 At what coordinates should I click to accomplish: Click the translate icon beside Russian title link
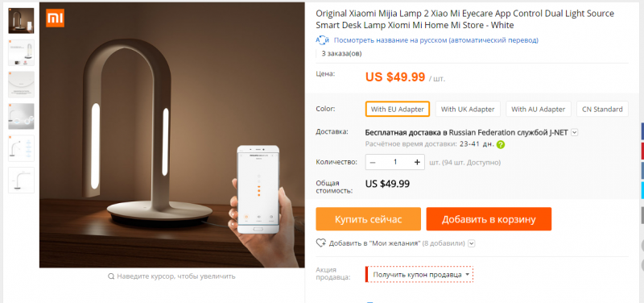323,40
